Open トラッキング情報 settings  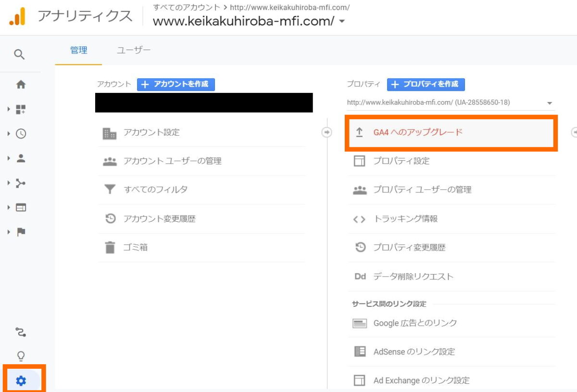click(405, 219)
